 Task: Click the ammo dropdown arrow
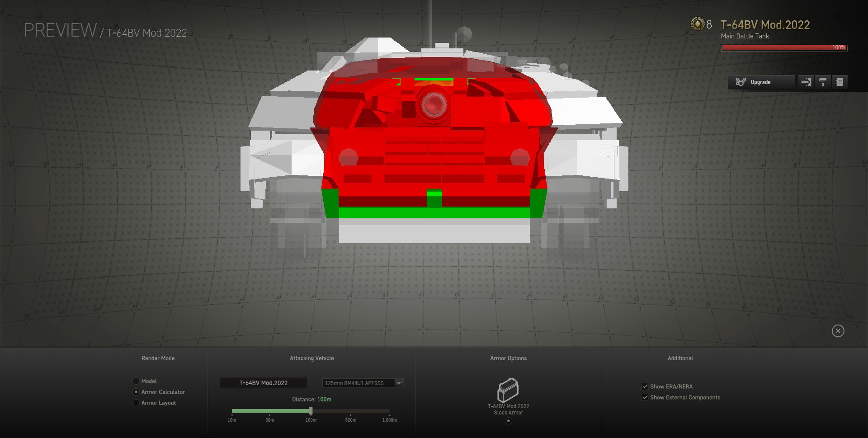tap(399, 383)
